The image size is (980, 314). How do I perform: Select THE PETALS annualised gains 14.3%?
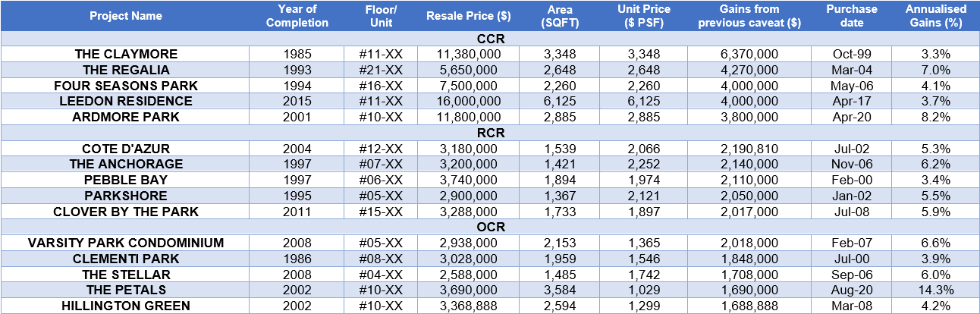point(936,290)
